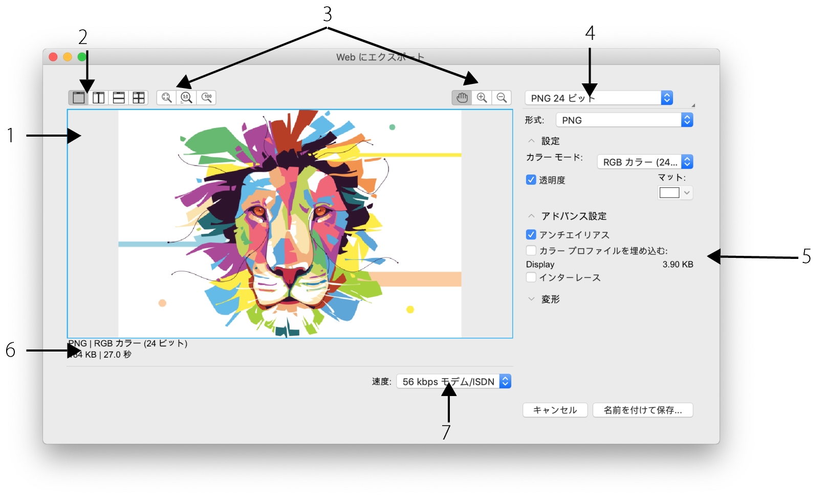
Task: Open the マット color swatch picker
Action: [x=675, y=193]
